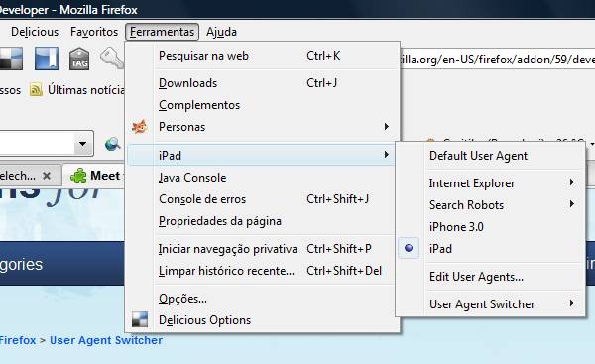Click the TAG toolbar icon
This screenshot has width=595, height=364.
[79, 59]
